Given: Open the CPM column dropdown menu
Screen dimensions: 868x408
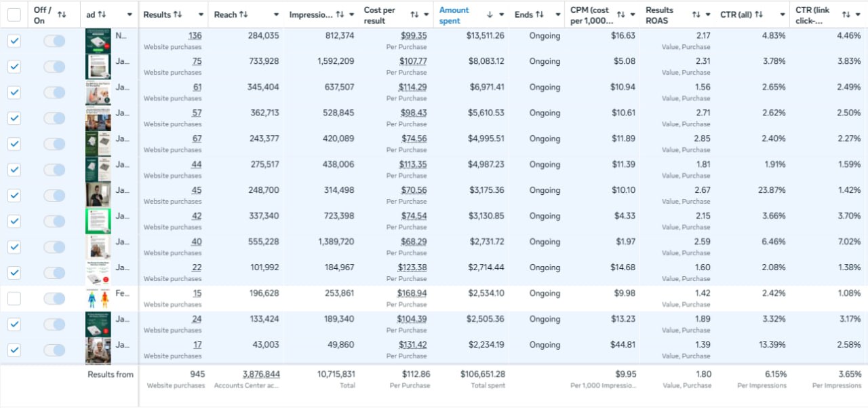Looking at the screenshot, I should point(632,14).
